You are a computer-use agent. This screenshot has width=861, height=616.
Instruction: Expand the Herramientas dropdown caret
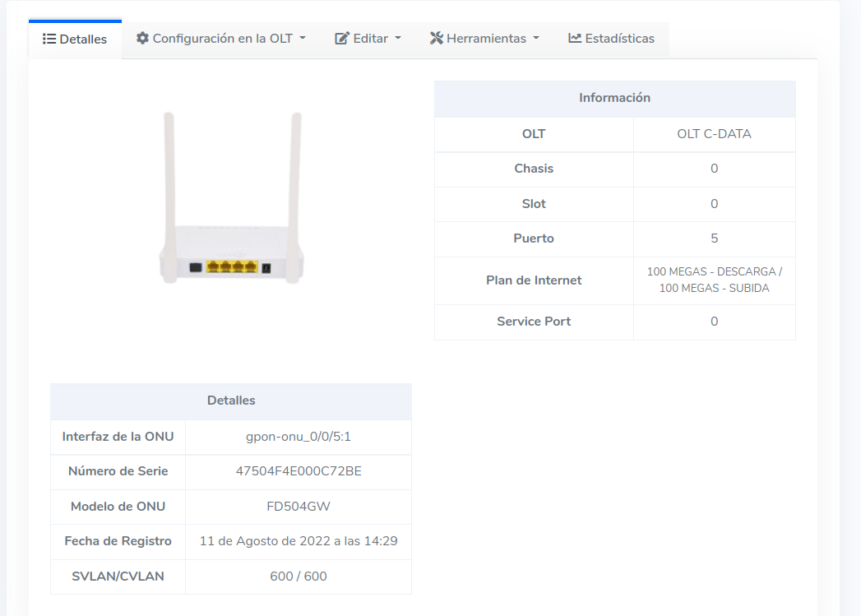pyautogui.click(x=536, y=39)
